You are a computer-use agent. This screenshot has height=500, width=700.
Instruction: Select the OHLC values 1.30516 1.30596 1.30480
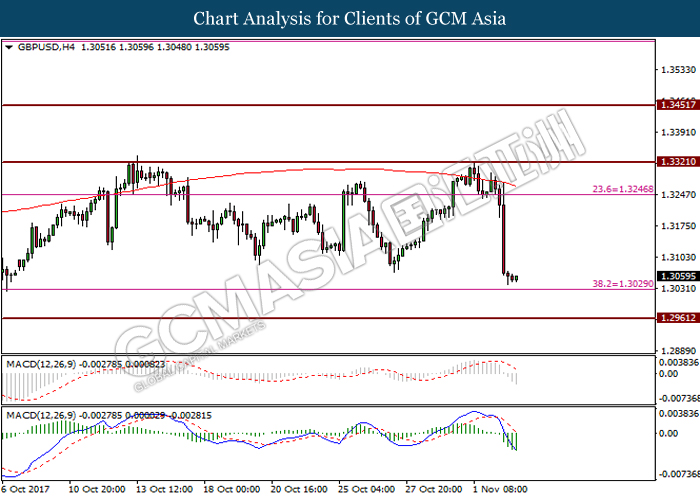[x=136, y=47]
